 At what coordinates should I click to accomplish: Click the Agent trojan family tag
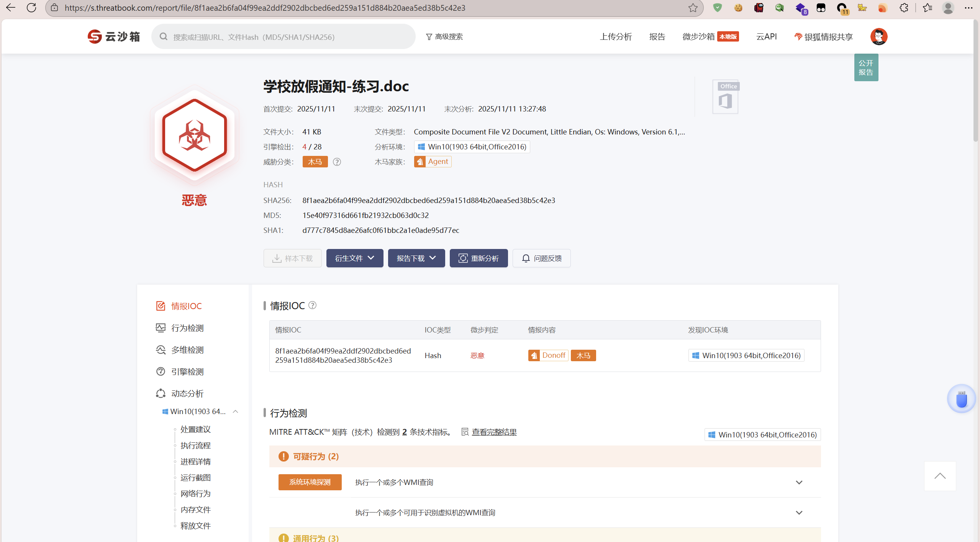(433, 162)
